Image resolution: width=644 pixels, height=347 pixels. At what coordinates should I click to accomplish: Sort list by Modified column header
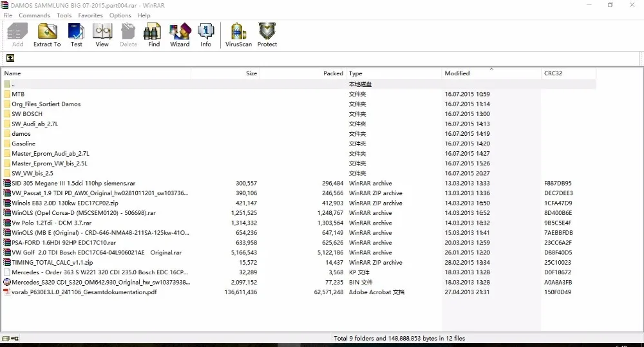[x=491, y=73]
